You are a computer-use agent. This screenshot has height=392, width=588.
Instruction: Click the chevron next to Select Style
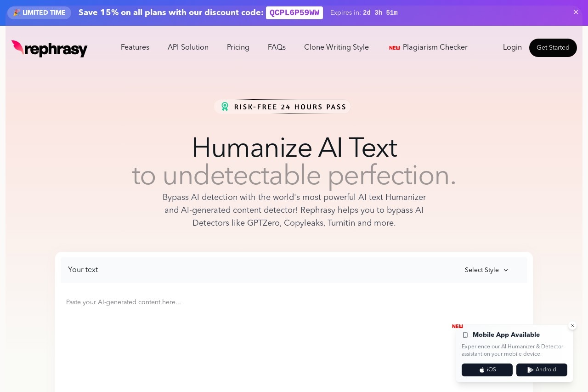coord(506,270)
